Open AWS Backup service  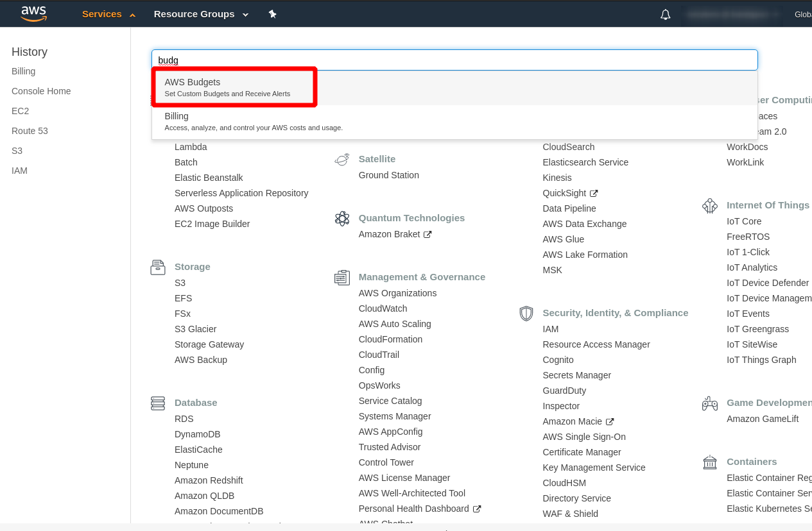click(x=201, y=360)
